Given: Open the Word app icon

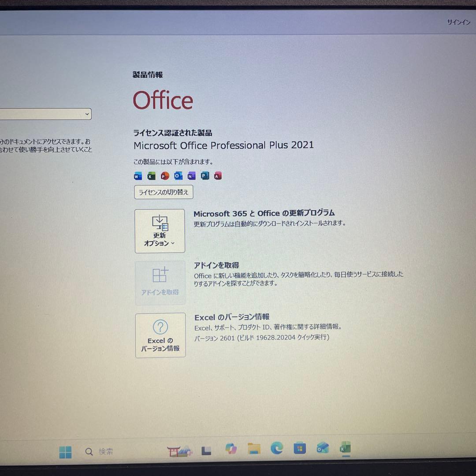Looking at the screenshot, I should pos(138,176).
